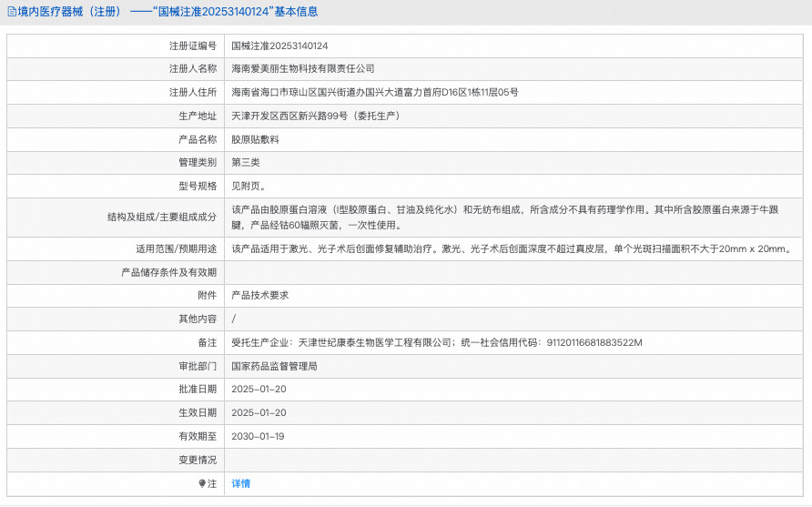Click the 型号规格 label
The image size is (812, 507).
[x=198, y=186]
